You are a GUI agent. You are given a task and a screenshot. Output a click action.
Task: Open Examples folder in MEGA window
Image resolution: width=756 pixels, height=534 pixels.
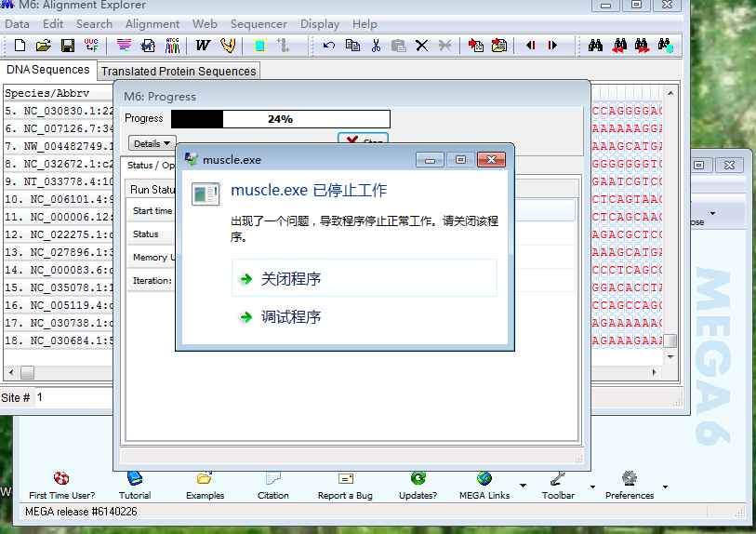[x=205, y=486]
